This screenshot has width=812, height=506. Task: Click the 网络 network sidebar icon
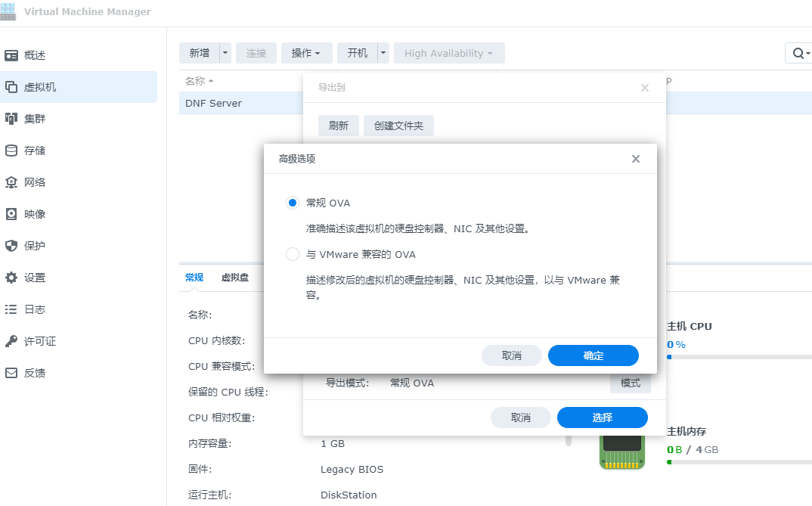(11, 182)
